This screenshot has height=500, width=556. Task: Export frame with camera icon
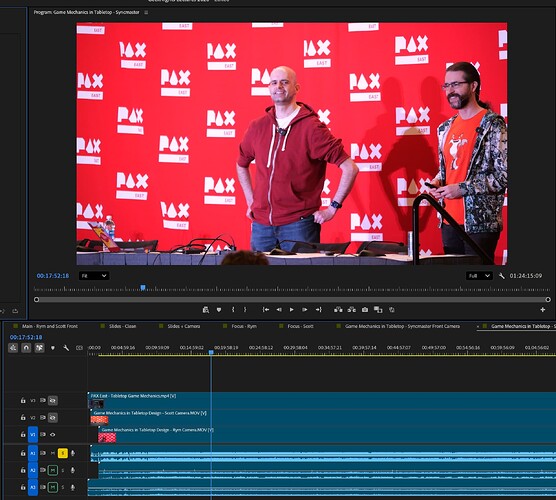[365, 310]
